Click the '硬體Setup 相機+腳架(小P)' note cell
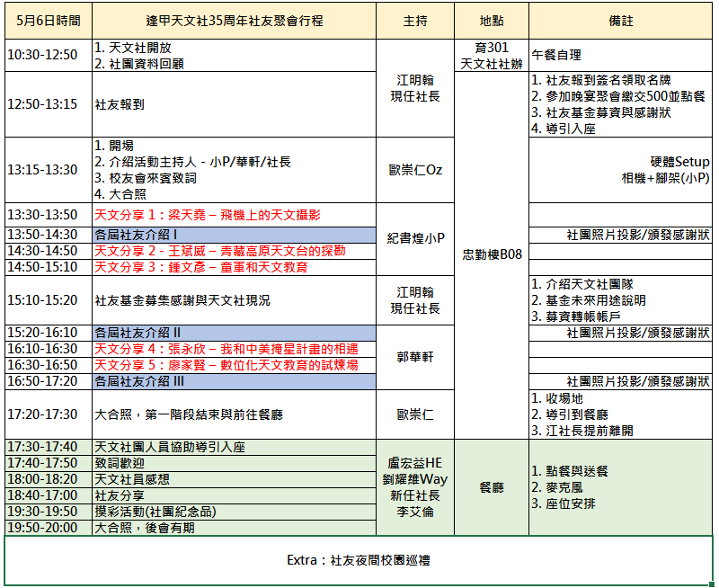 pos(620,170)
